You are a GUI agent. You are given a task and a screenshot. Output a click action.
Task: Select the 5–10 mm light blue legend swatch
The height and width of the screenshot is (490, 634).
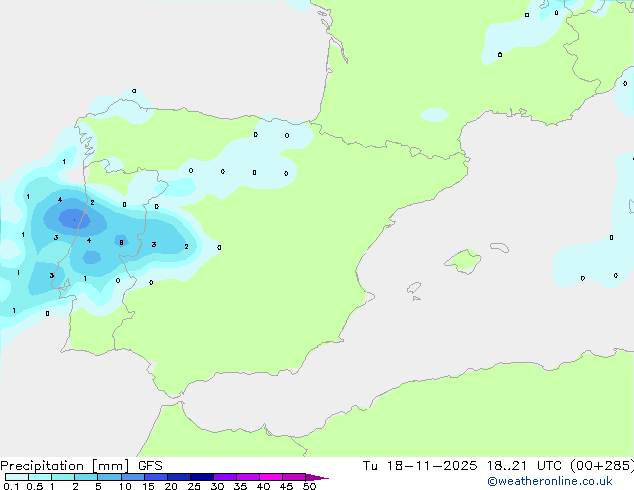pyautogui.click(x=109, y=477)
